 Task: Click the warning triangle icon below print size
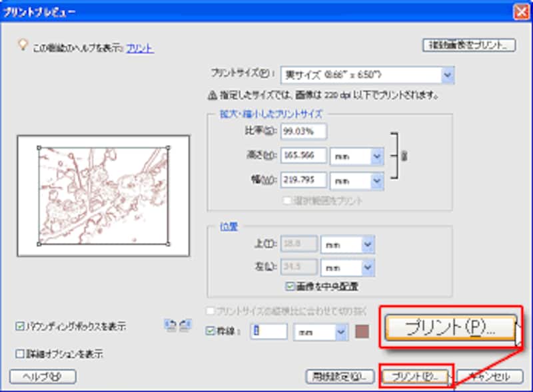(x=213, y=95)
